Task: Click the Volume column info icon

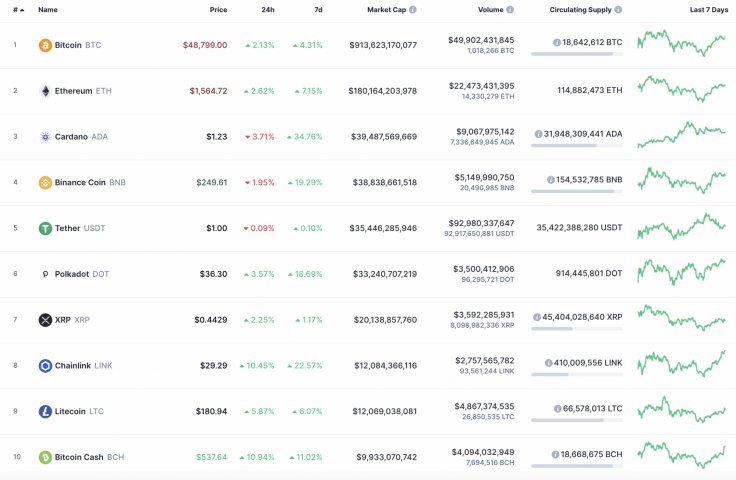Action: point(510,9)
